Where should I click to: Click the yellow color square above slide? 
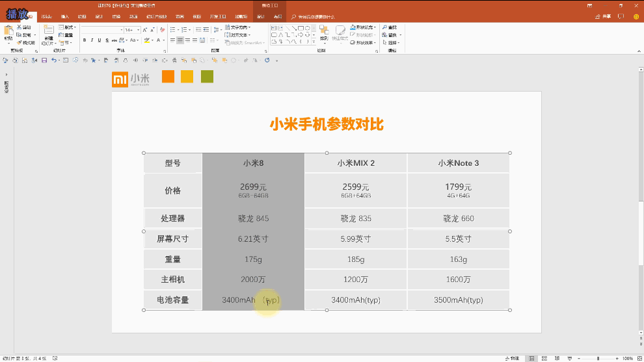(187, 76)
